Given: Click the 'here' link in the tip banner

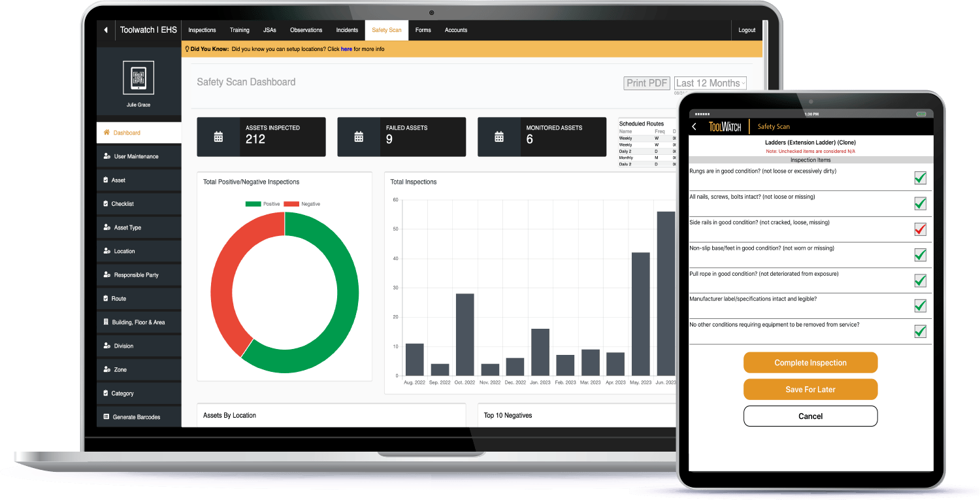Looking at the screenshot, I should coord(346,49).
